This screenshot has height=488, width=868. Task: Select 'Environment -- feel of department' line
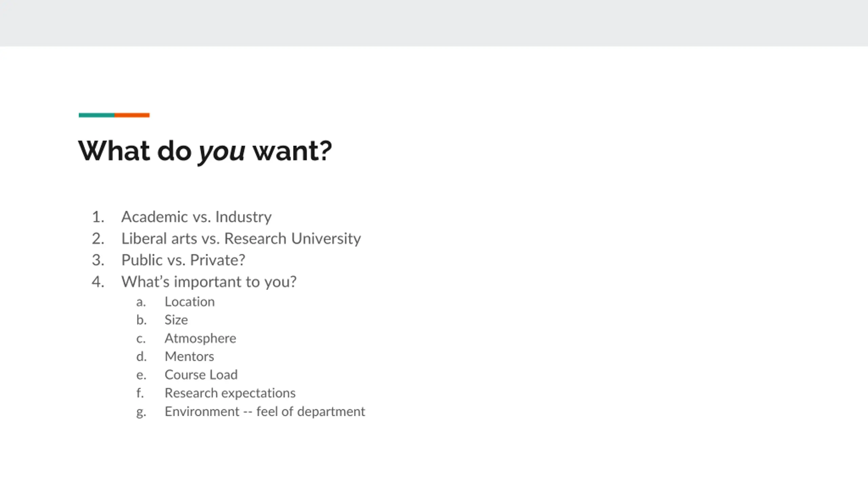(x=264, y=411)
